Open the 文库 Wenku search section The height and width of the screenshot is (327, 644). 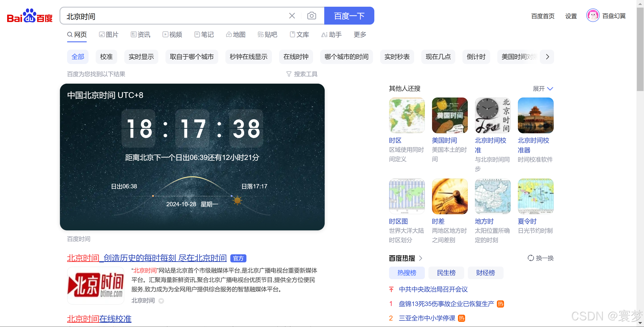click(x=299, y=34)
